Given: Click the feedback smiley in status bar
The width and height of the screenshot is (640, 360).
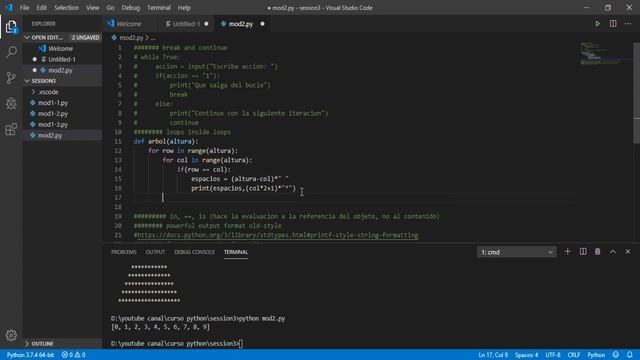Looking at the screenshot, I should pos(616,355).
